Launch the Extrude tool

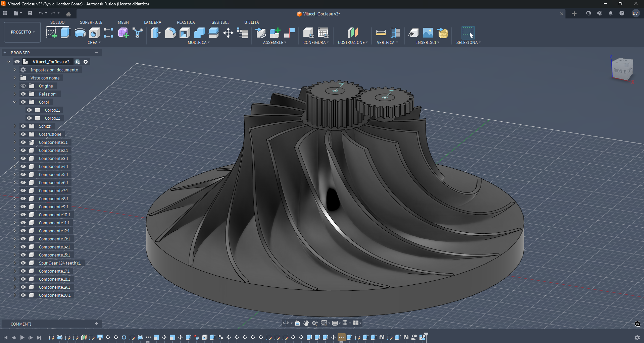click(x=65, y=33)
